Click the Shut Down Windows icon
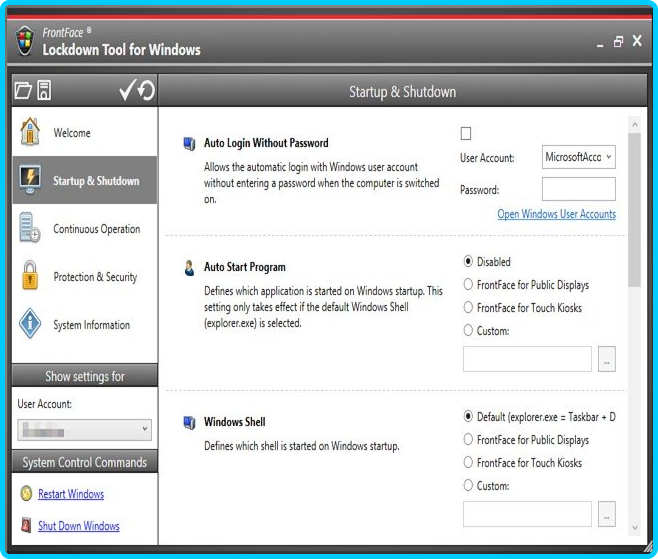658x559 pixels. 26,525
